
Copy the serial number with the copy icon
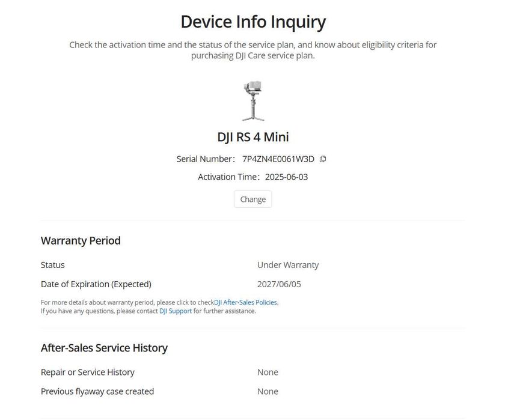coord(323,159)
